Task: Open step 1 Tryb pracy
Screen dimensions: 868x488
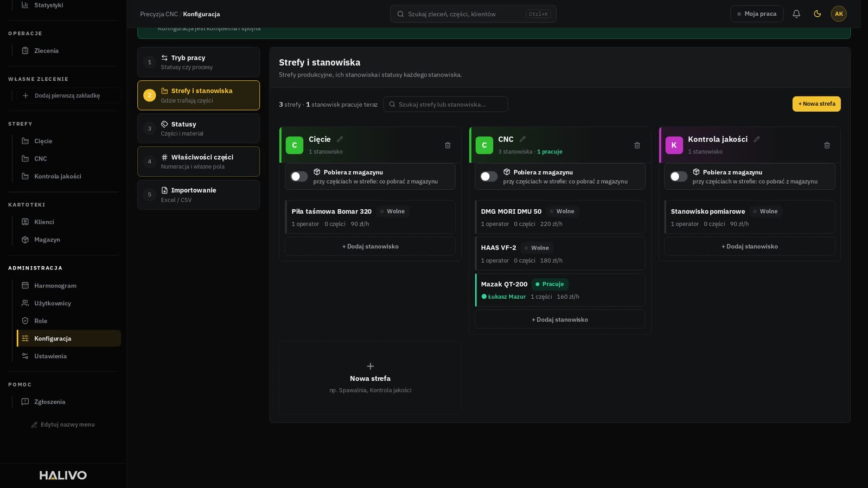Action: click(199, 62)
